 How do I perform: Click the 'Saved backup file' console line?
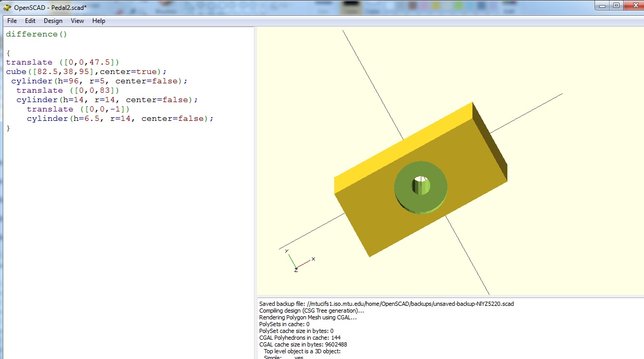point(386,304)
